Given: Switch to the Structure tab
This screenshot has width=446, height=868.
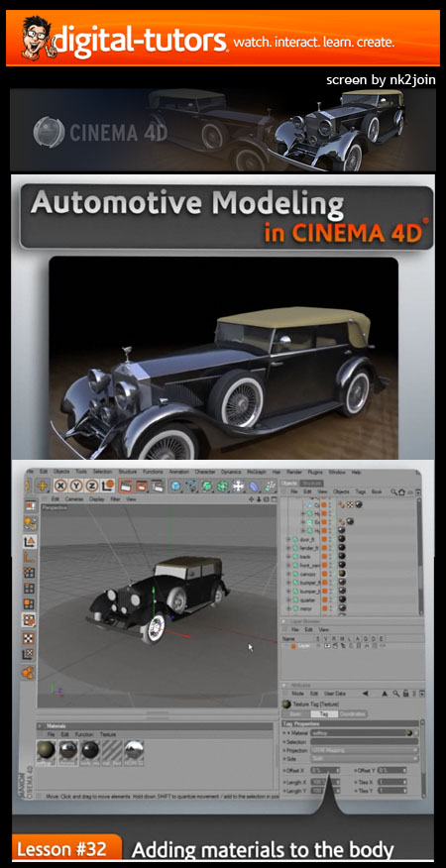Looking at the screenshot, I should (312, 483).
